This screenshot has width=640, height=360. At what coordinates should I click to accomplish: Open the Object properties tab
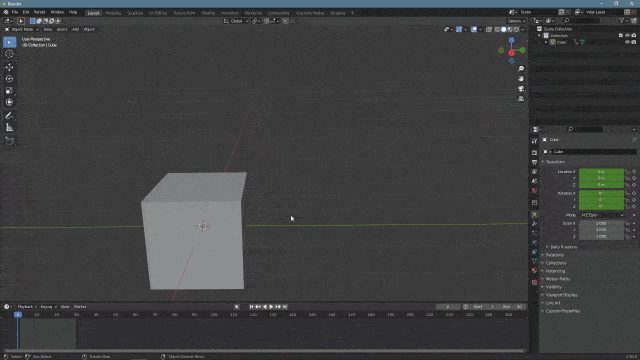click(x=534, y=215)
